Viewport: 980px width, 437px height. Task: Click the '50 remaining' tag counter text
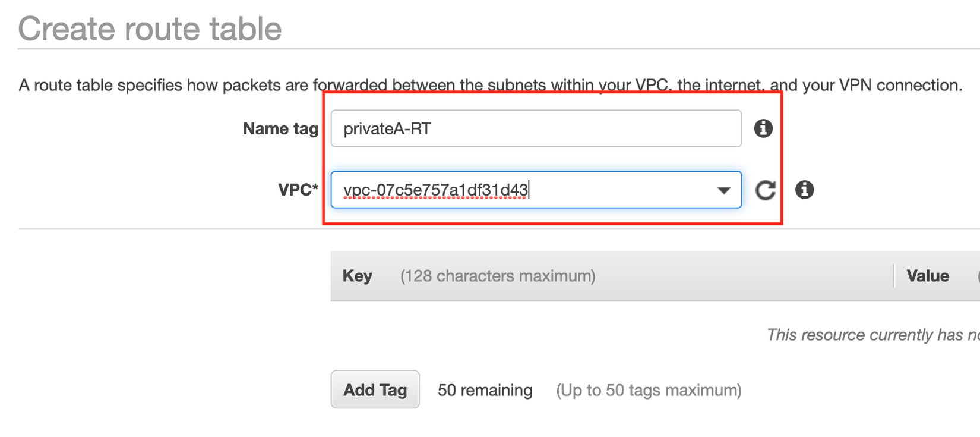(x=485, y=390)
